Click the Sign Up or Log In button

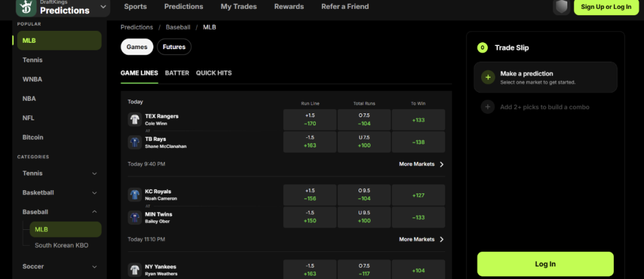(606, 7)
